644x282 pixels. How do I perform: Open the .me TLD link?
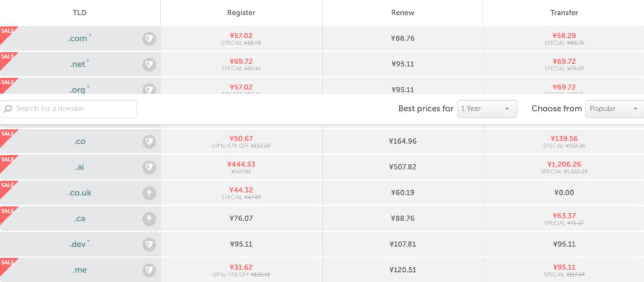click(79, 270)
